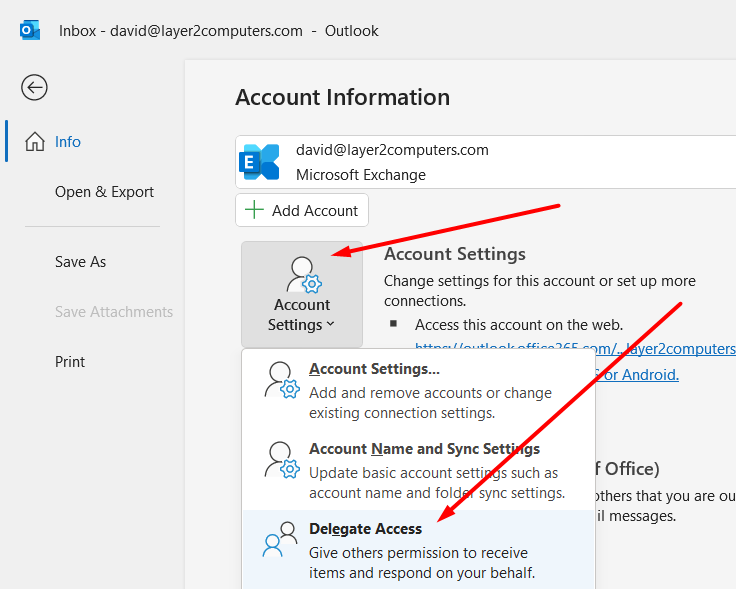Choose Delegate Access from the menu
The height and width of the screenshot is (589, 736).
pos(419,550)
